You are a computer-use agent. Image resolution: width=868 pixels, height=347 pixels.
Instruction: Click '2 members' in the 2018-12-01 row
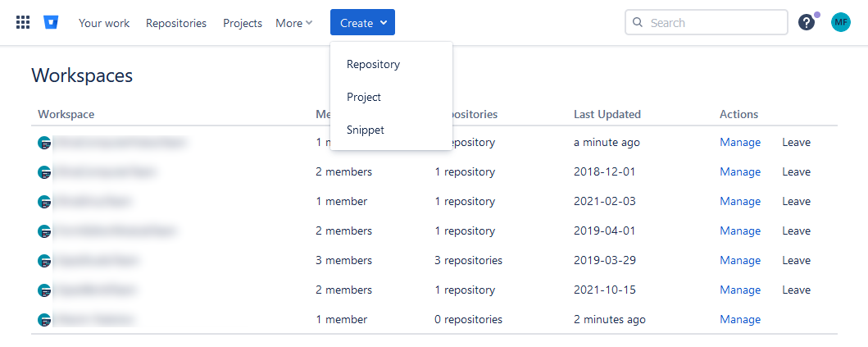pos(343,171)
